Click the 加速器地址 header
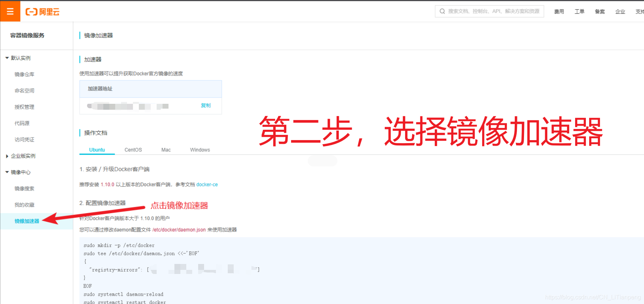Screen dimensions: 644x304 coord(100,89)
